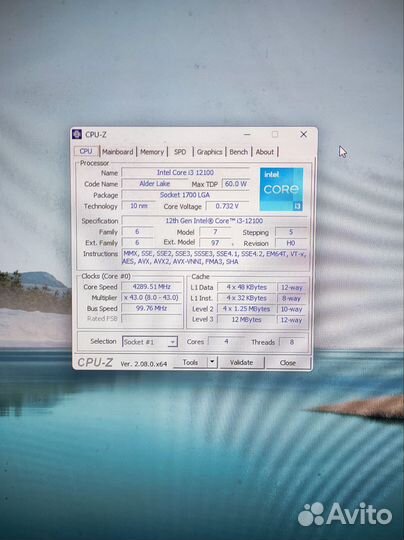Screen dimensions: 404x540
Task: Click the Code Name value Alder Lake
Action: 155,184
